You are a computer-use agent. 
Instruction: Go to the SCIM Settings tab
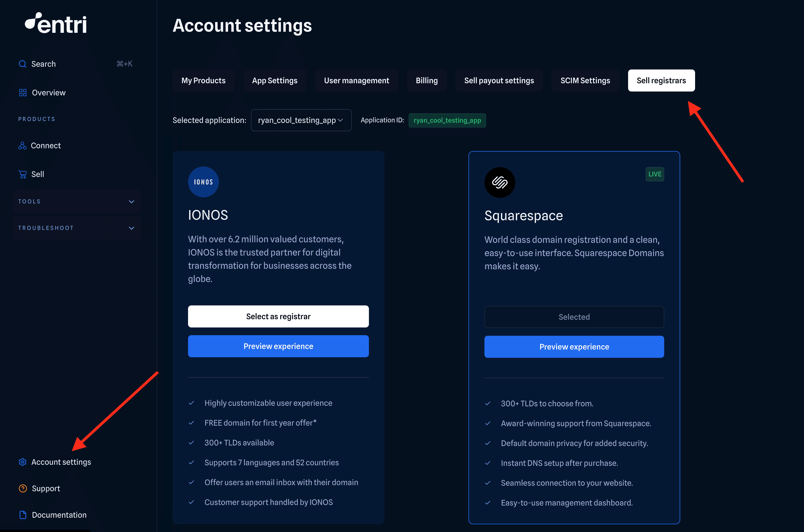[585, 80]
